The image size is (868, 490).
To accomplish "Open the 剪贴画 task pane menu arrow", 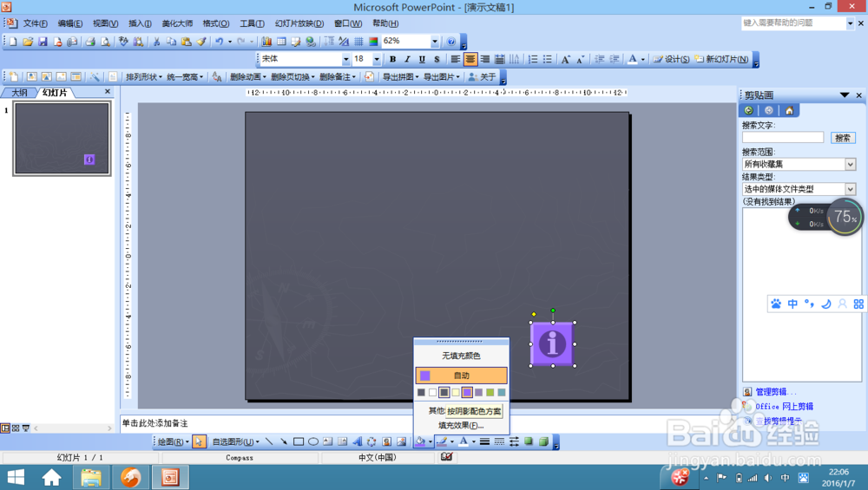I will pos(845,95).
